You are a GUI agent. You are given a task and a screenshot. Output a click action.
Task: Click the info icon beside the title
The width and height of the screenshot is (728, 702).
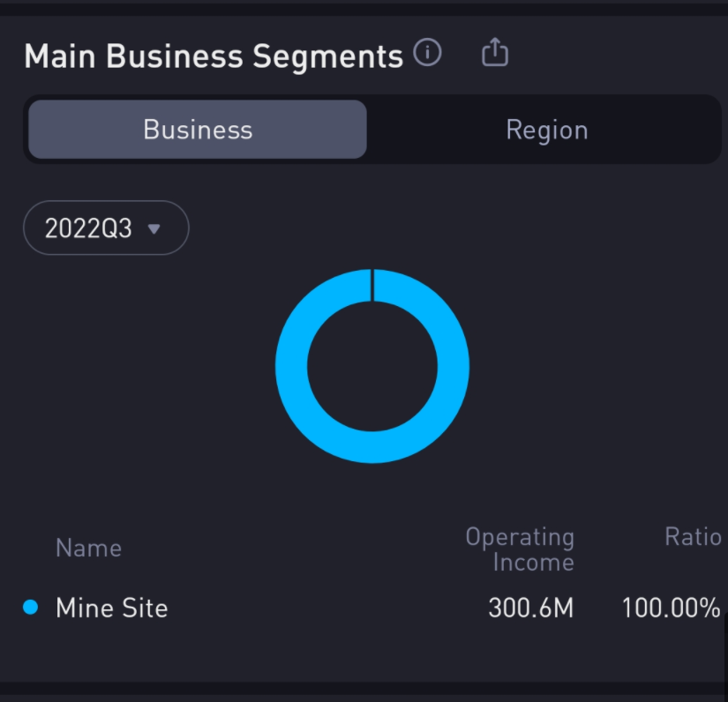tap(428, 54)
